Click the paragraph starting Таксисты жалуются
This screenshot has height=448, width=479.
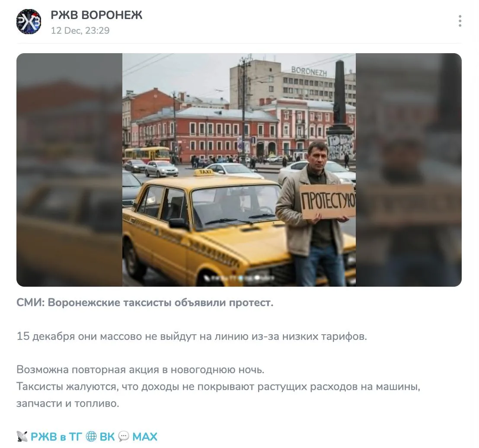click(x=218, y=395)
